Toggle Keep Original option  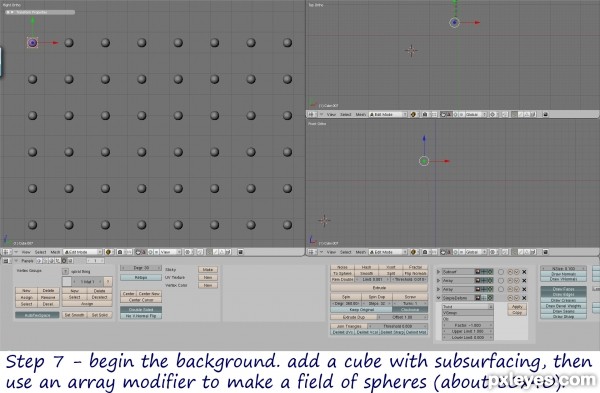pos(362,310)
